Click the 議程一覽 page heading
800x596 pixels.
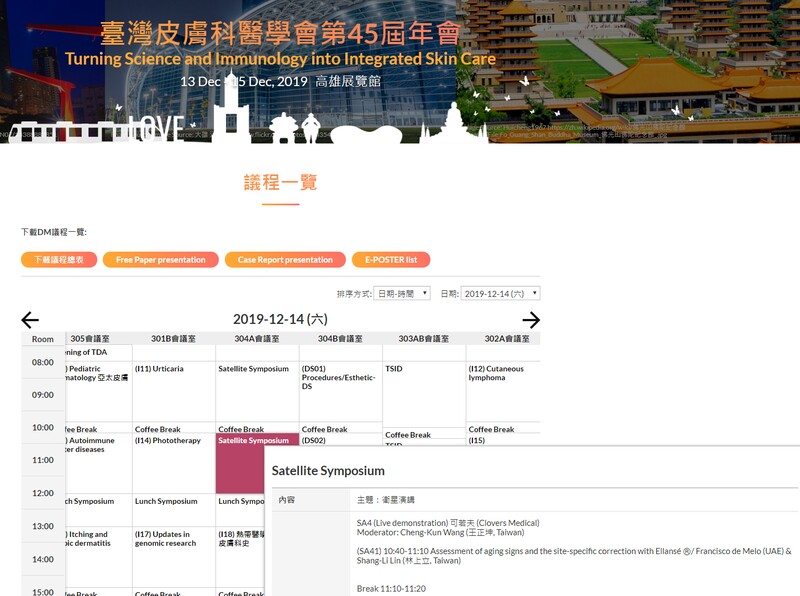coord(280,182)
